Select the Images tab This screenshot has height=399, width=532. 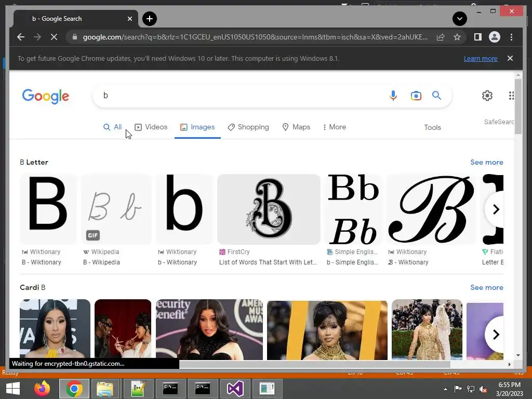[197, 127]
